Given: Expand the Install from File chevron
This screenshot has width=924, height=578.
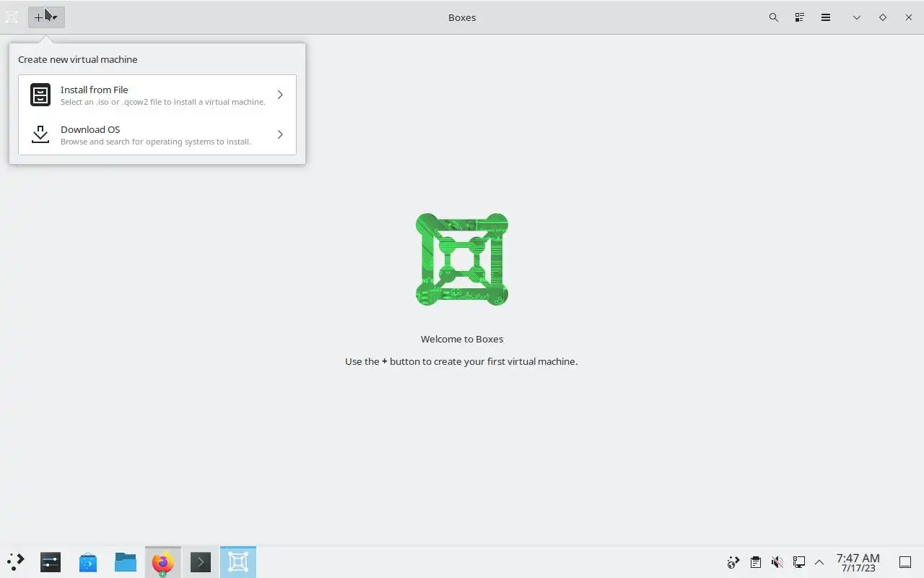Looking at the screenshot, I should click(280, 95).
